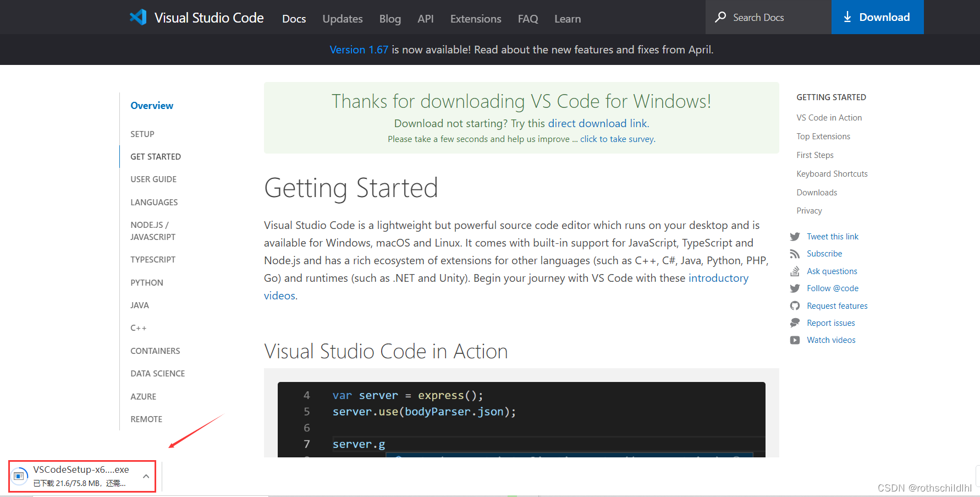
Task: Click the direct download link
Action: tap(598, 123)
